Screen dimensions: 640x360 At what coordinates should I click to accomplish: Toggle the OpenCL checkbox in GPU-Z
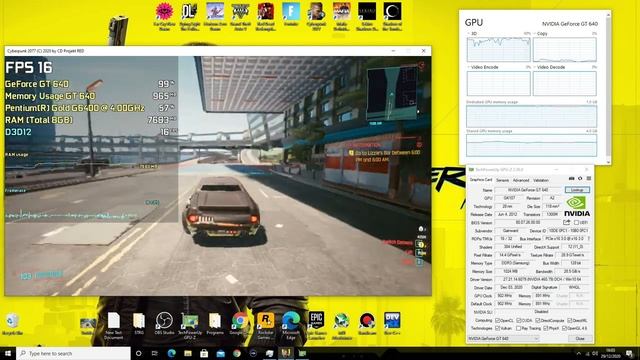(x=498, y=321)
